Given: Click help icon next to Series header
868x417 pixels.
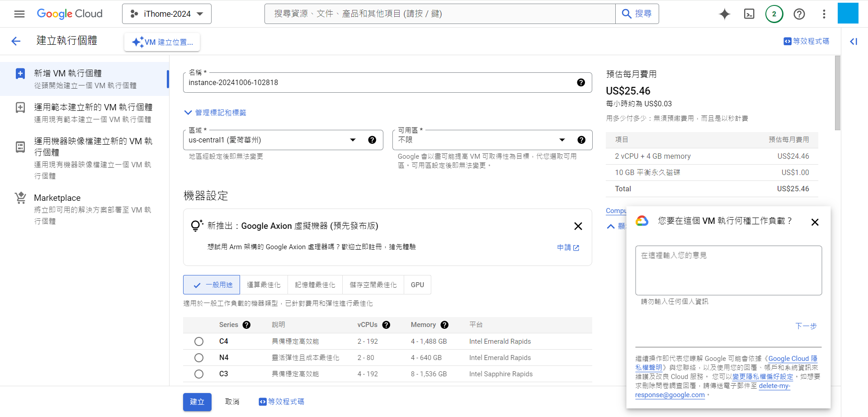Looking at the screenshot, I should coord(246,325).
